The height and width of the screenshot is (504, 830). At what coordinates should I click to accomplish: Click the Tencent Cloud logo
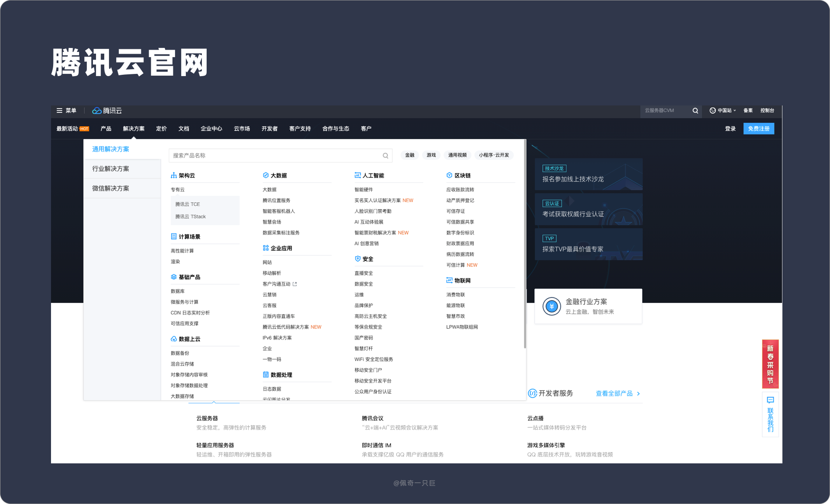click(x=107, y=111)
